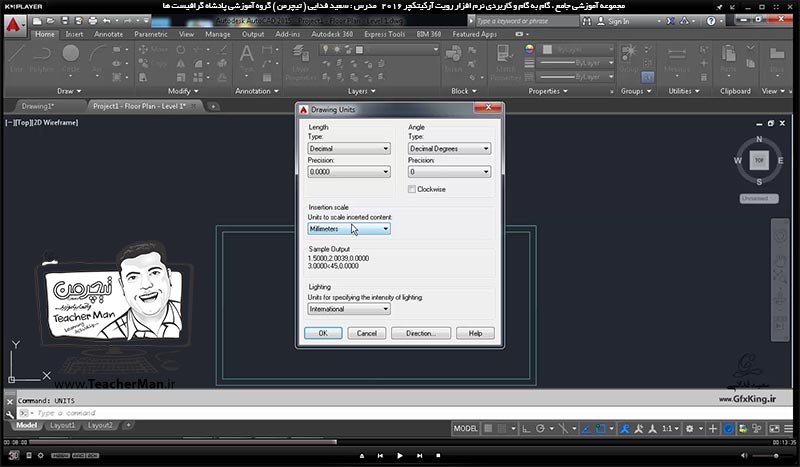Select the Text tool in Annotation panel
The width and height of the screenshot is (800, 467).
point(246,59)
